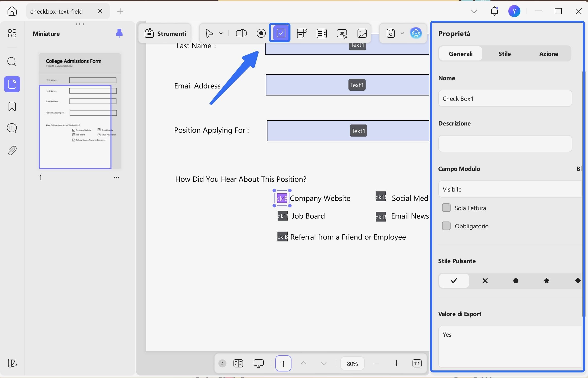Open the notifications bell
The width and height of the screenshot is (588, 378).
494,11
